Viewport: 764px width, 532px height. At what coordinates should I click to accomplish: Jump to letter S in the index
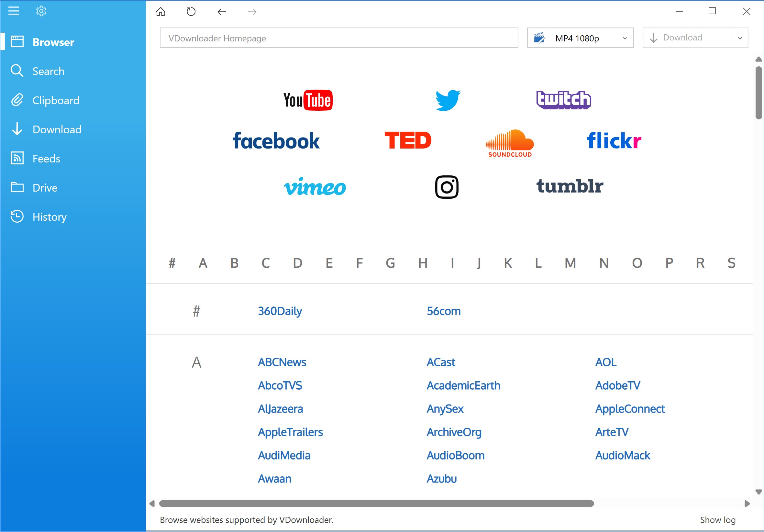tap(731, 263)
